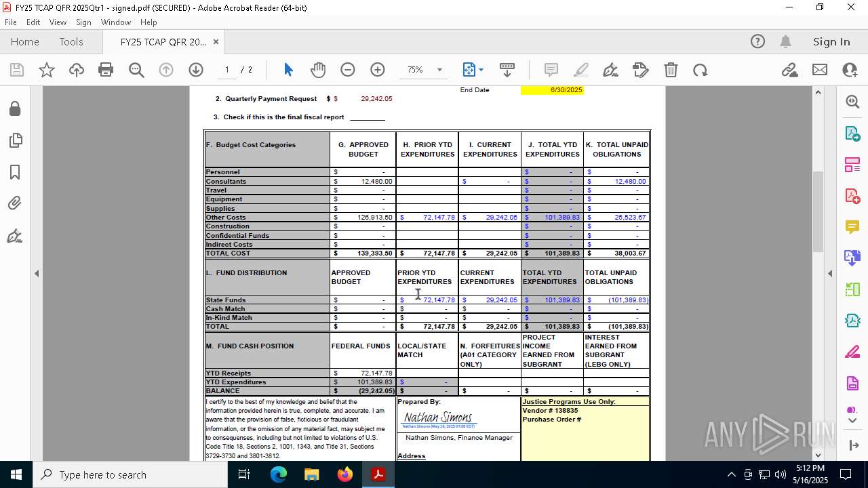The height and width of the screenshot is (488, 868).
Task: Open the Help menu
Action: (149, 22)
